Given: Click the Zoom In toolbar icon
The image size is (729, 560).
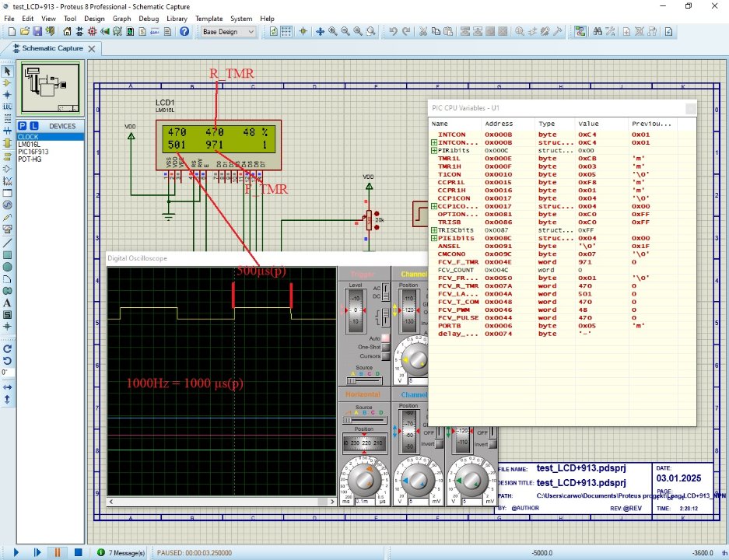Looking at the screenshot, I should 333,32.
